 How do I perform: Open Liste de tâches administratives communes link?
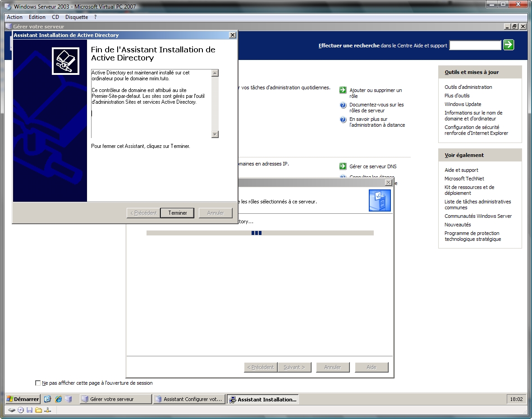(x=478, y=204)
